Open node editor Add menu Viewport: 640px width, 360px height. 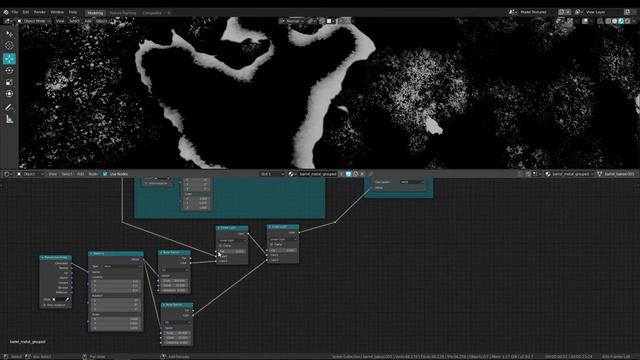coord(80,174)
